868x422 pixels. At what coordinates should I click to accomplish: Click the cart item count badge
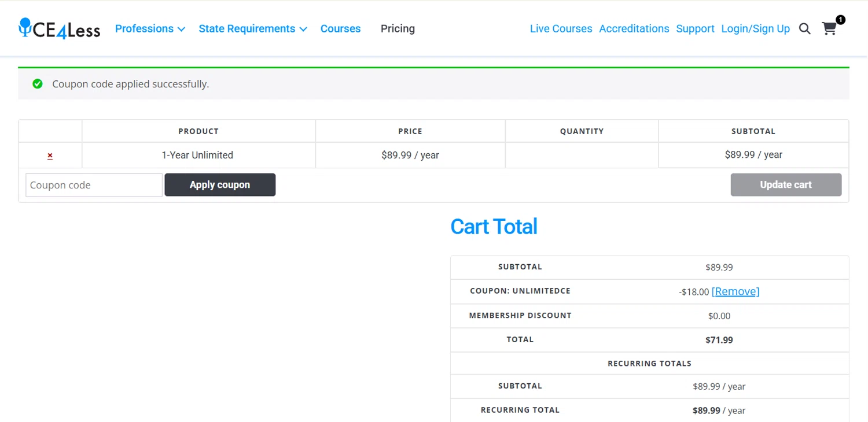coord(840,20)
